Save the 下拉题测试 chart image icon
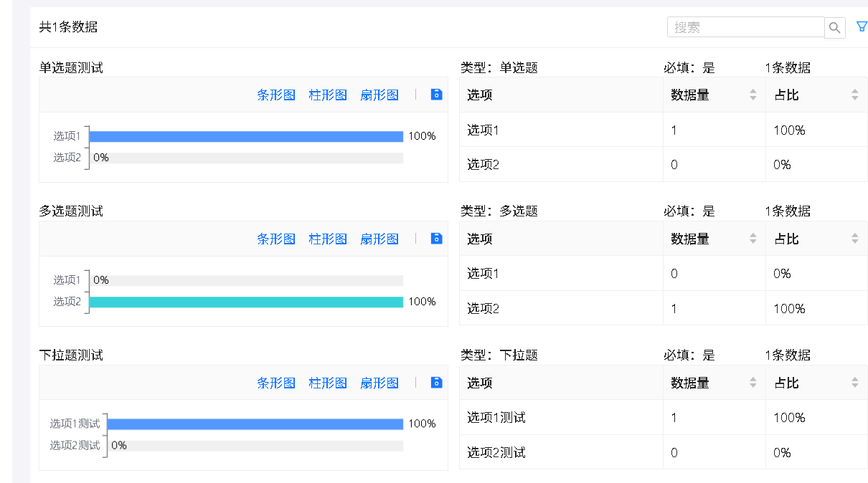 [x=436, y=383]
